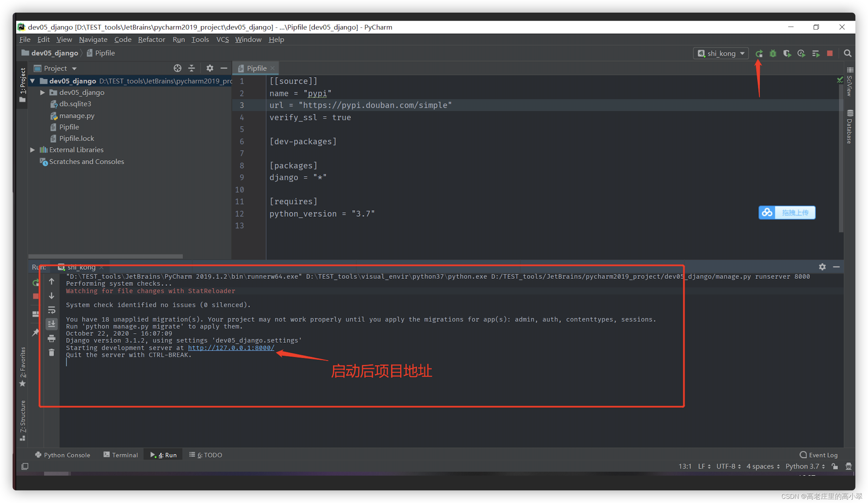Open Project panel settings gear
Image resolution: width=868 pixels, height=503 pixels.
tap(210, 68)
